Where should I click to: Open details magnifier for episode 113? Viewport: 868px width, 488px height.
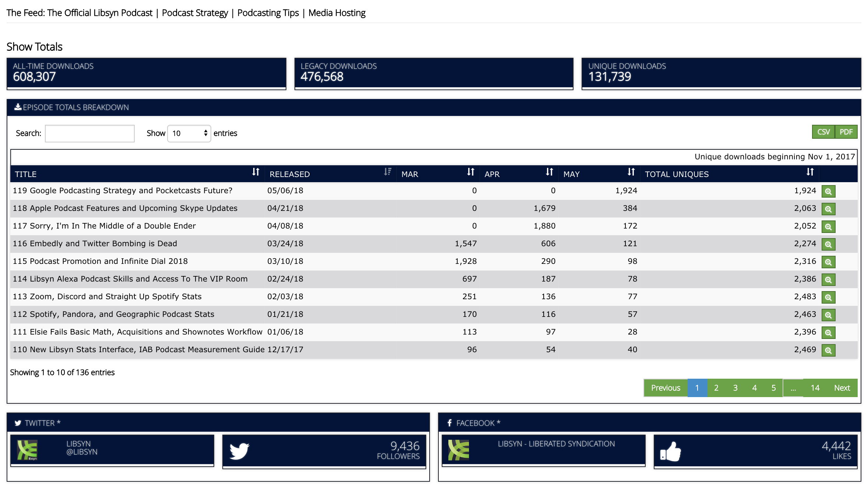828,297
